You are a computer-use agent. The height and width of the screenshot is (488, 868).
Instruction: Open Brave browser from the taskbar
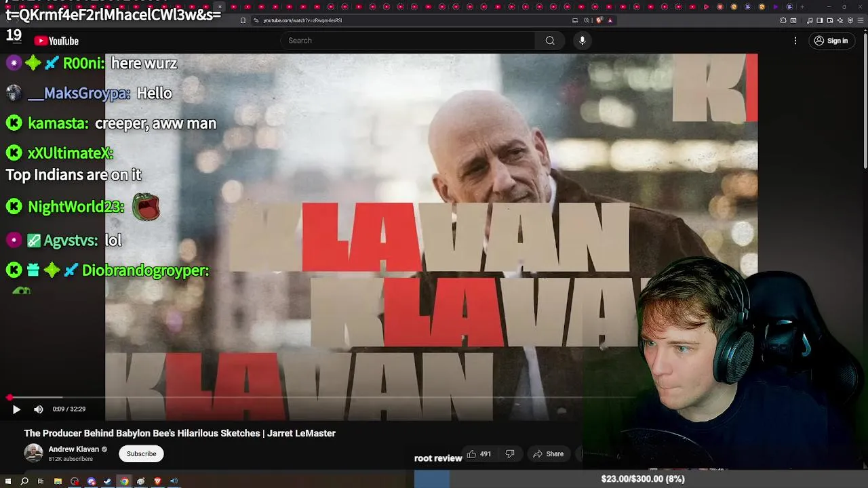pyautogui.click(x=157, y=481)
